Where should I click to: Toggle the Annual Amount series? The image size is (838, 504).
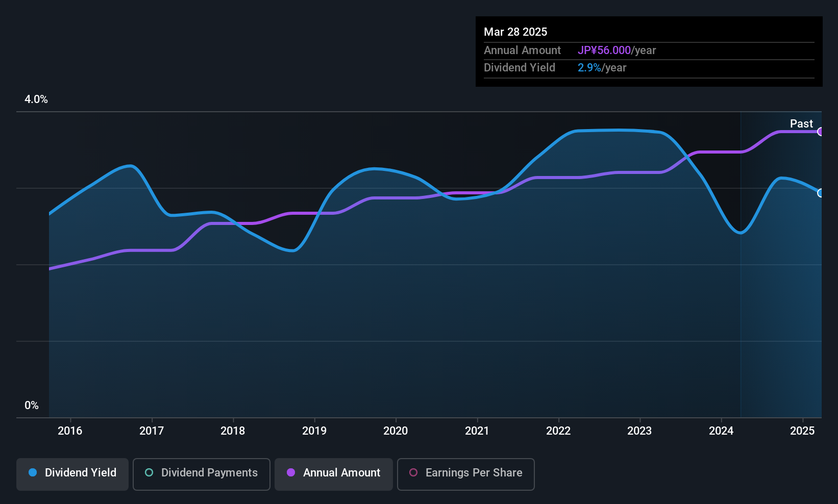pyautogui.click(x=334, y=474)
